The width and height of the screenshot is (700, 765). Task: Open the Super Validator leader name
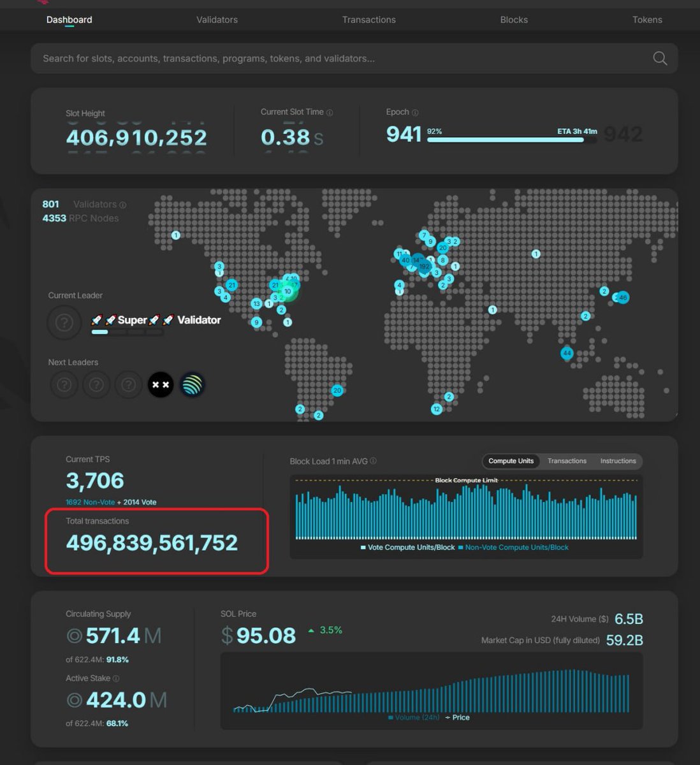pos(156,320)
